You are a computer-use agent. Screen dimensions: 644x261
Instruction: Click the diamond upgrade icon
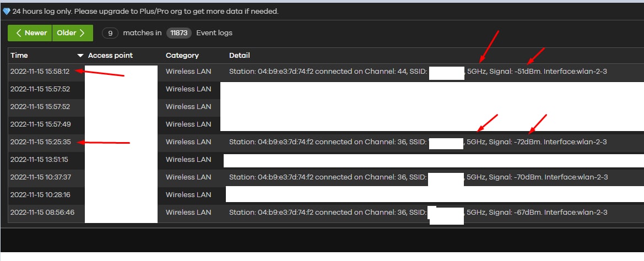pyautogui.click(x=7, y=12)
